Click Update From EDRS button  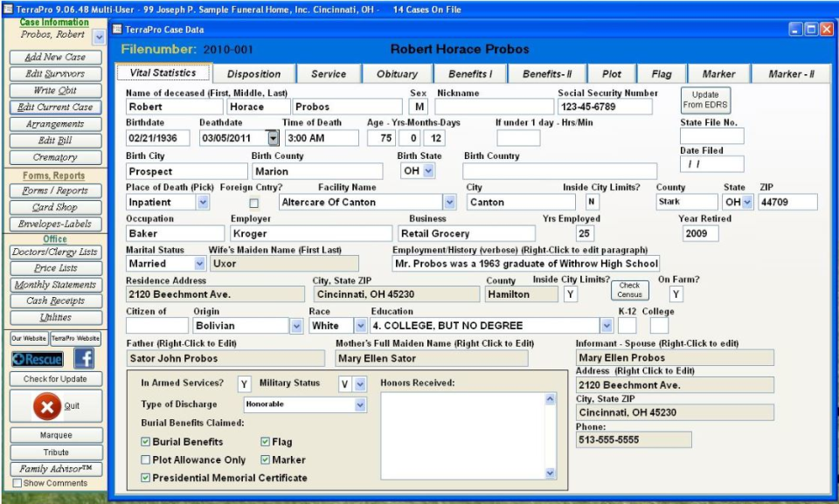point(705,100)
